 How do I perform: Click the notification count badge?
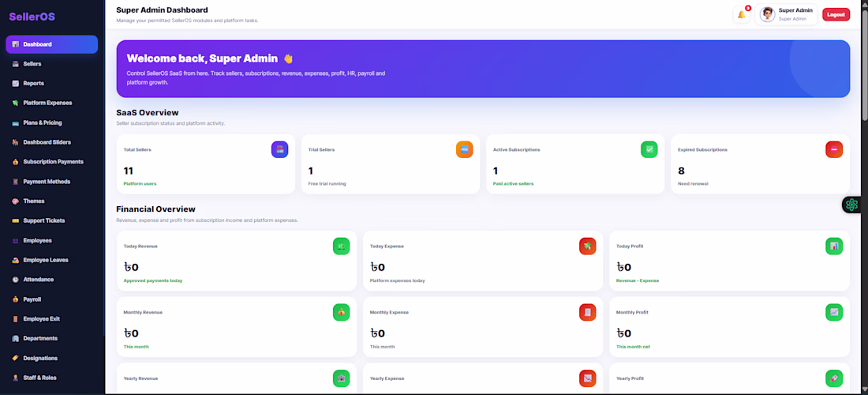pos(748,8)
